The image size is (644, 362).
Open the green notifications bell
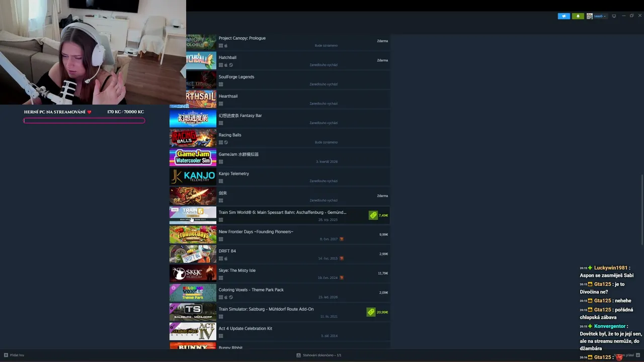pyautogui.click(x=578, y=16)
